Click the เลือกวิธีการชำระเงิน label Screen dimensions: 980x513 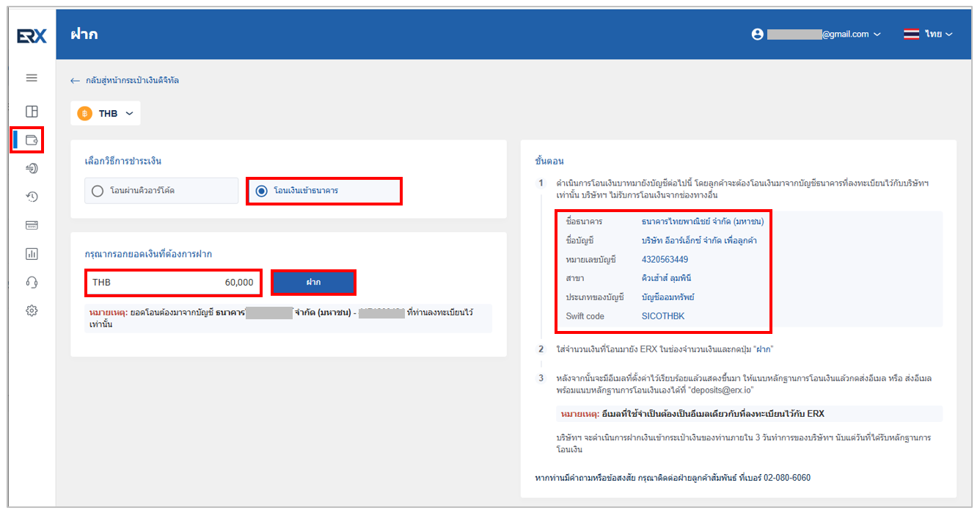pyautogui.click(x=123, y=161)
